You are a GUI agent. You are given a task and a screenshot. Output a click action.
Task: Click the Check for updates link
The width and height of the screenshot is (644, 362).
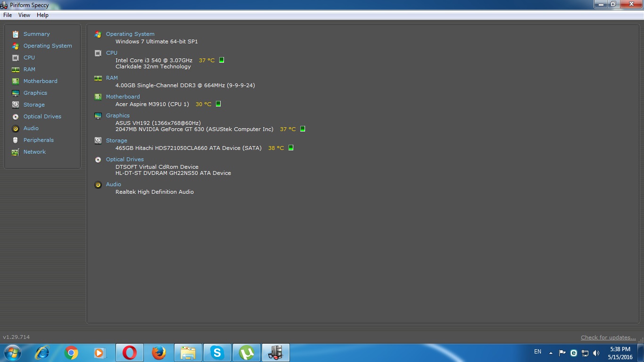coord(608,337)
